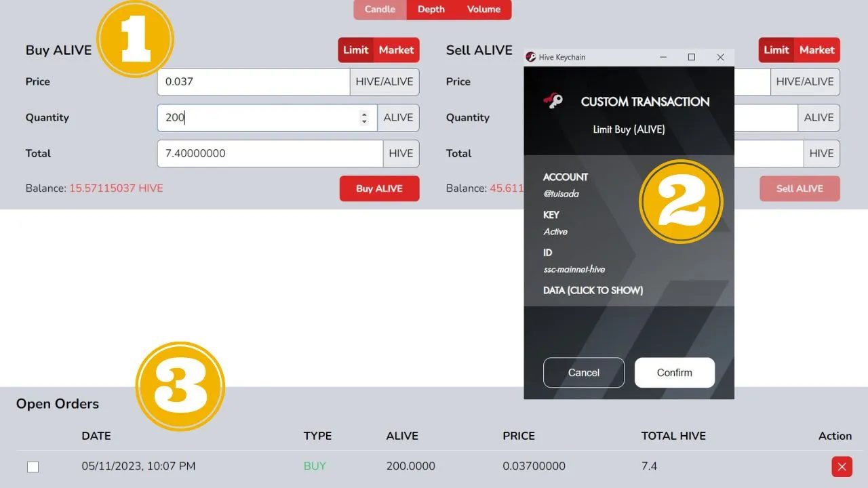Screen dimensions: 868x488
Task: Click the red Buy ALIVE button
Action: (x=379, y=188)
